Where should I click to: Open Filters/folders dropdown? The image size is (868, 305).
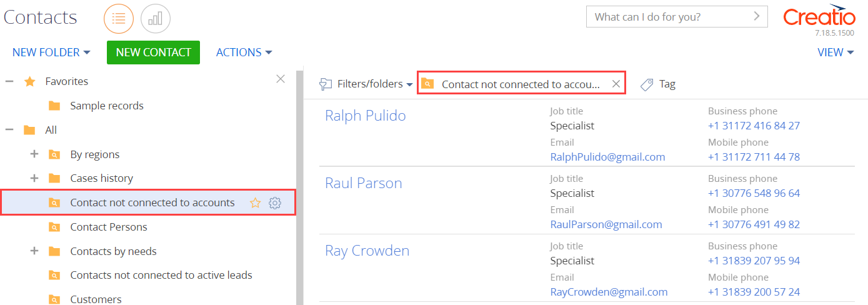[366, 84]
